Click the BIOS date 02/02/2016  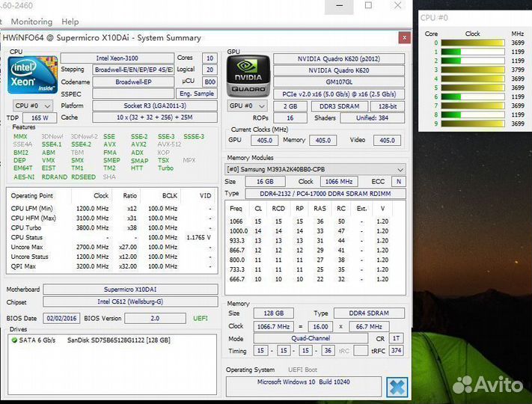click(61, 319)
